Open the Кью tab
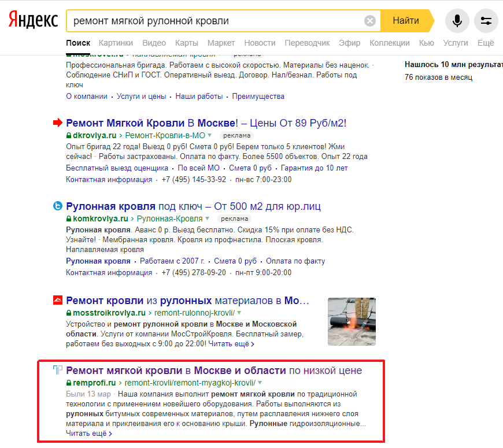 click(426, 43)
